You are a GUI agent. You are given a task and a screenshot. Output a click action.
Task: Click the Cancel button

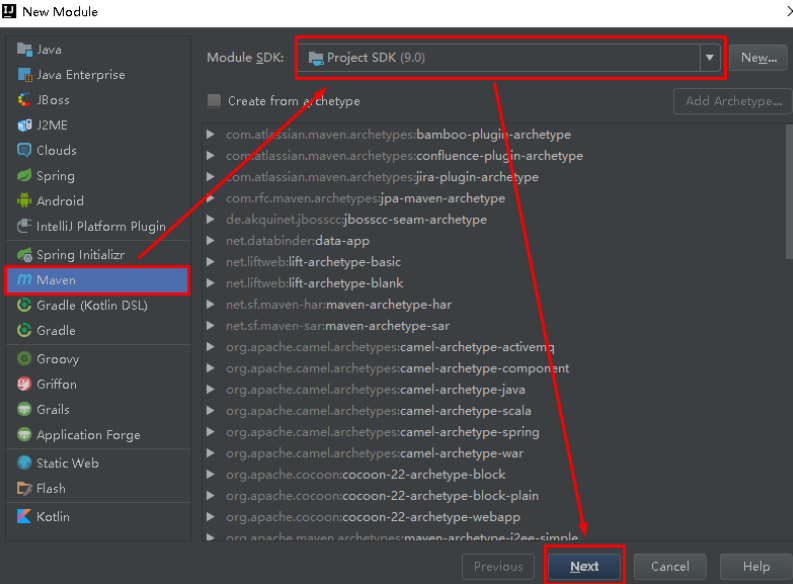(670, 566)
